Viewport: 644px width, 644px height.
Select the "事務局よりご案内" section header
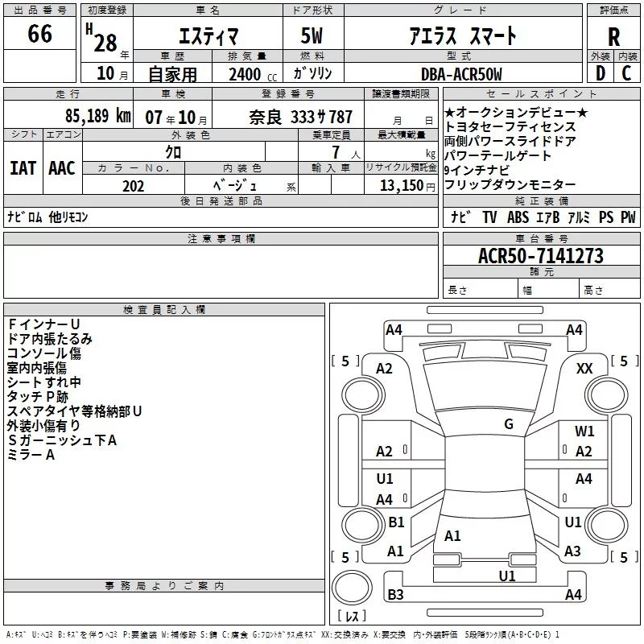tap(164, 586)
